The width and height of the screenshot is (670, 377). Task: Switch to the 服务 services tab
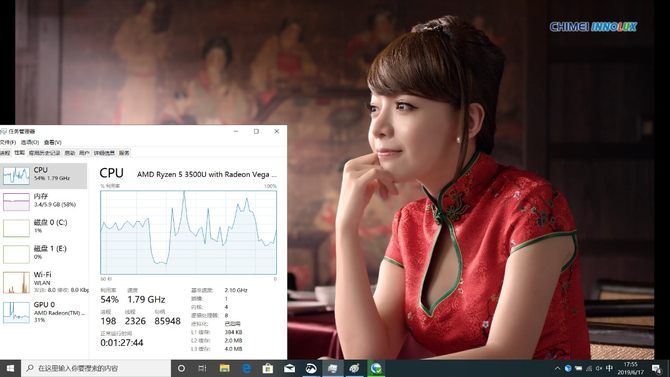tap(124, 153)
